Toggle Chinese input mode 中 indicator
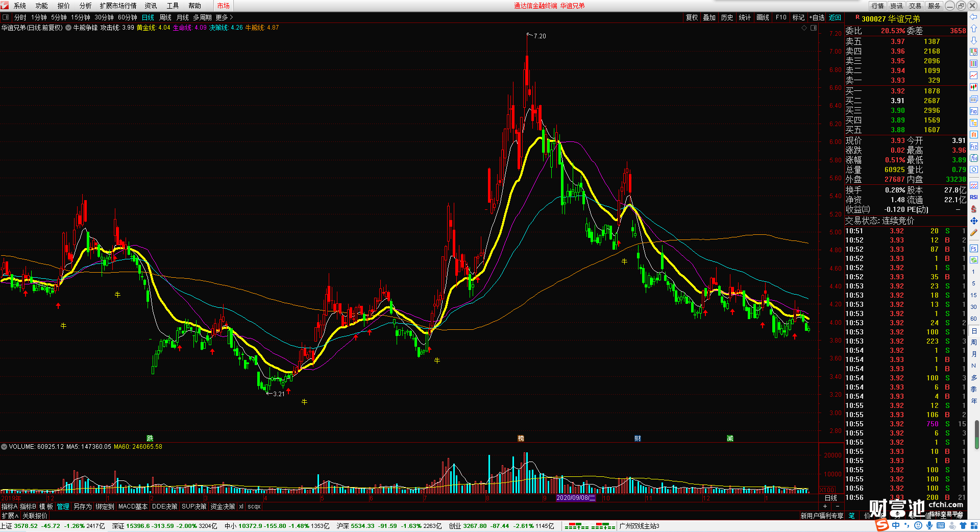980x532 pixels. click(x=896, y=525)
